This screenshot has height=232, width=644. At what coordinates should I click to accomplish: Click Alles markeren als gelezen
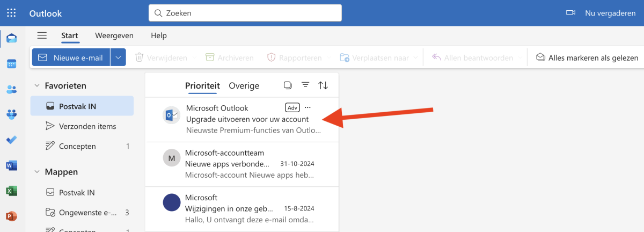click(587, 57)
